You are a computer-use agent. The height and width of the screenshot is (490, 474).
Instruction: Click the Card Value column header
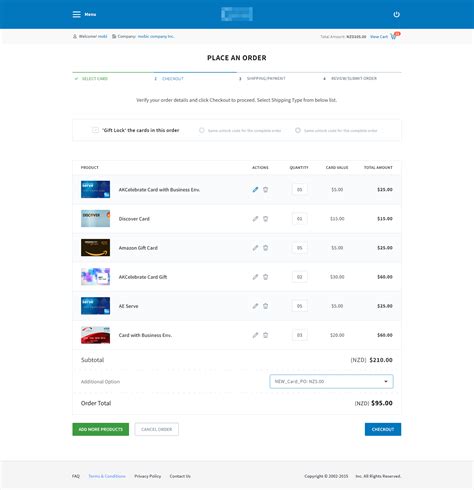pos(337,167)
